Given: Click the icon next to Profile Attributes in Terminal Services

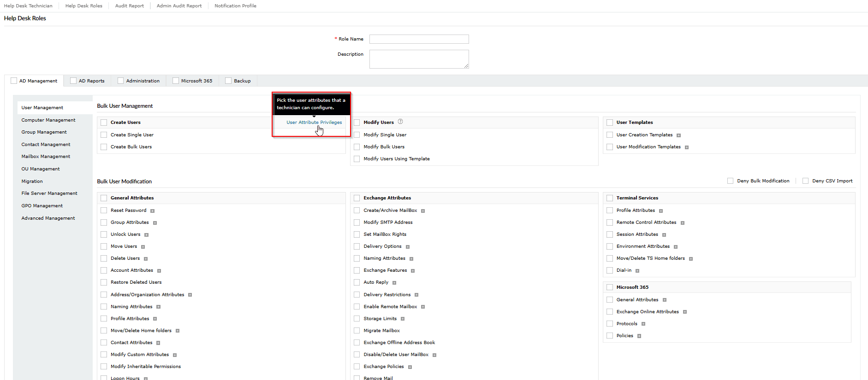Looking at the screenshot, I should click(x=661, y=211).
